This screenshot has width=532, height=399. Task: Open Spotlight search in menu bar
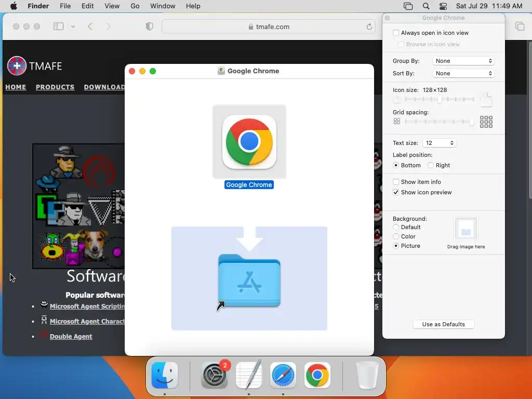(426, 6)
